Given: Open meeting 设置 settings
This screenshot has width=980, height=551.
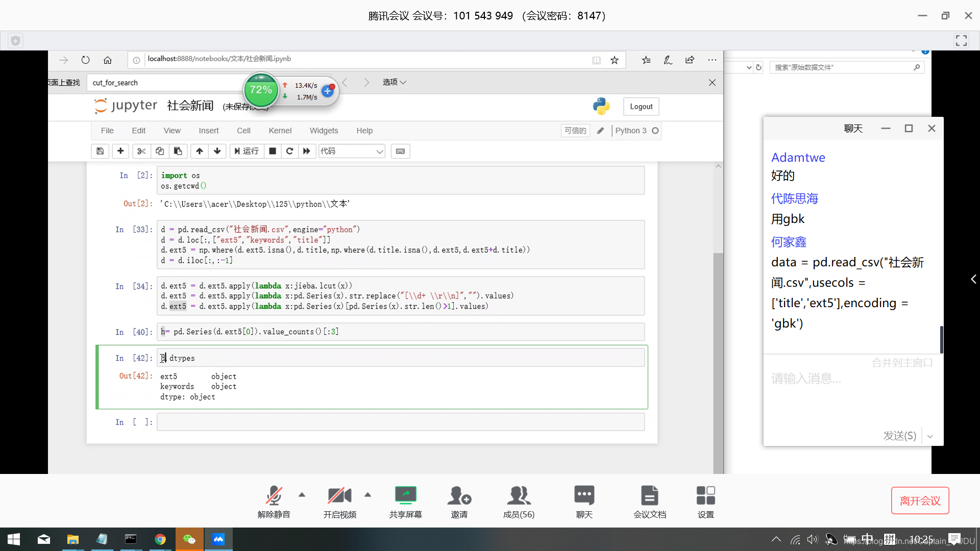Looking at the screenshot, I should click(706, 502).
